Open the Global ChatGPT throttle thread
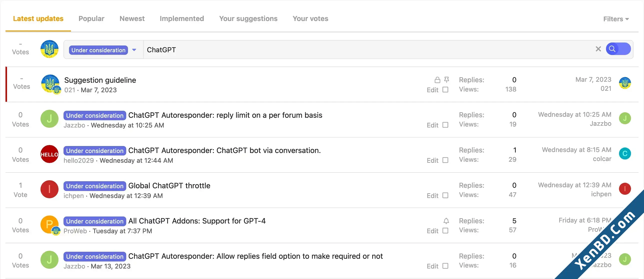 pos(169,185)
